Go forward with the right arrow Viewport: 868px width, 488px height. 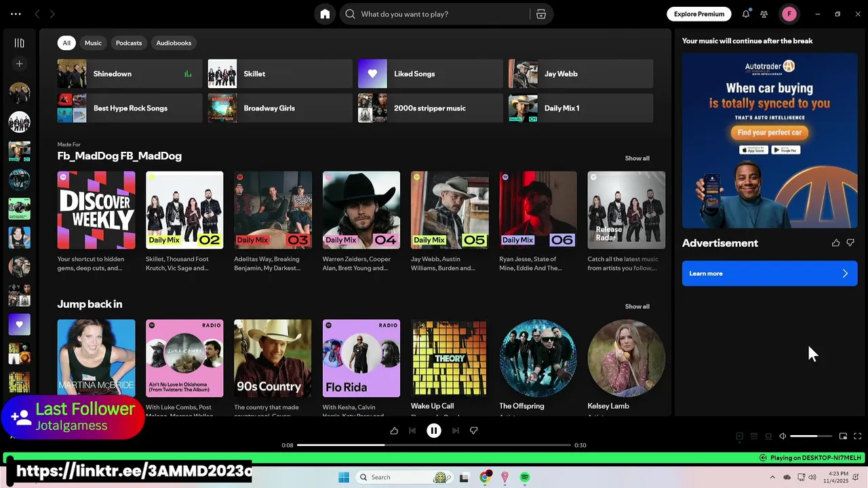click(52, 14)
